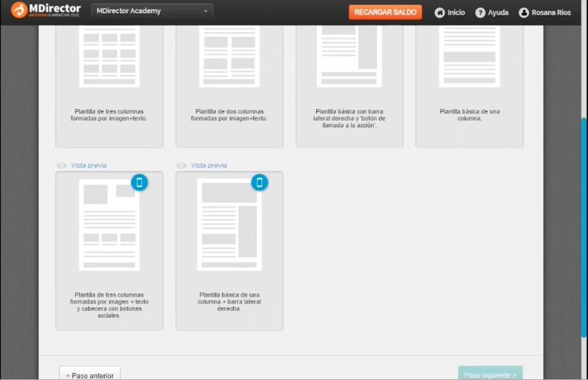
Task: Click the Inicio home icon
Action: tap(439, 13)
